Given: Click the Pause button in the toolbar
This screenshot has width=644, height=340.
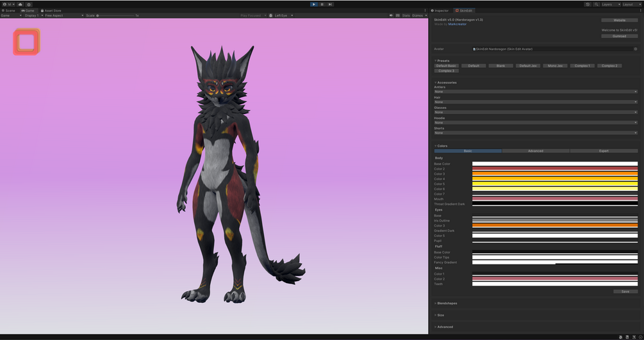Looking at the screenshot, I should pos(322,4).
